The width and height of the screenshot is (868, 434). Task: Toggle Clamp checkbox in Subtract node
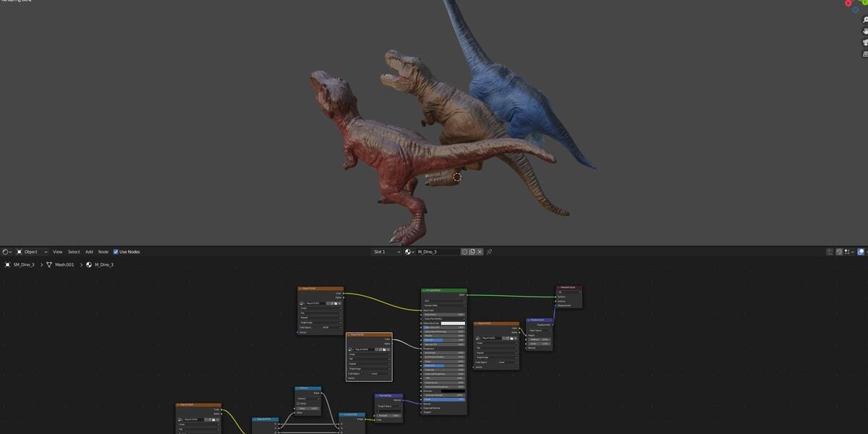tap(298, 404)
